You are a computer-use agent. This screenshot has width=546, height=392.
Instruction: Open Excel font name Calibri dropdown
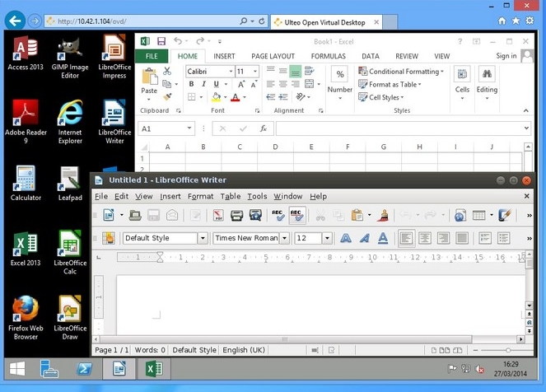(231, 72)
